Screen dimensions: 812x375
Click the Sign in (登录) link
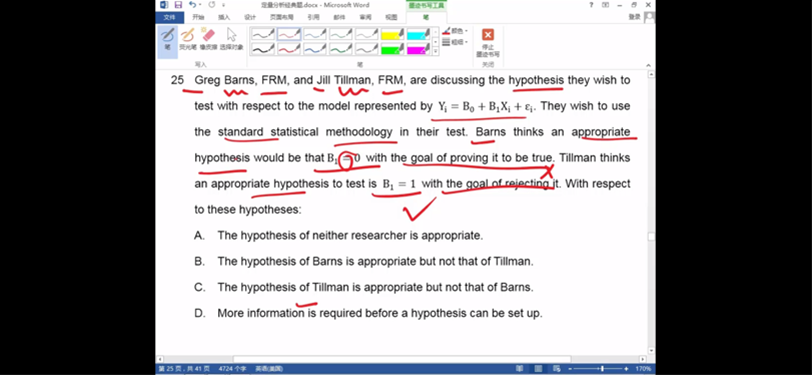[x=634, y=17]
